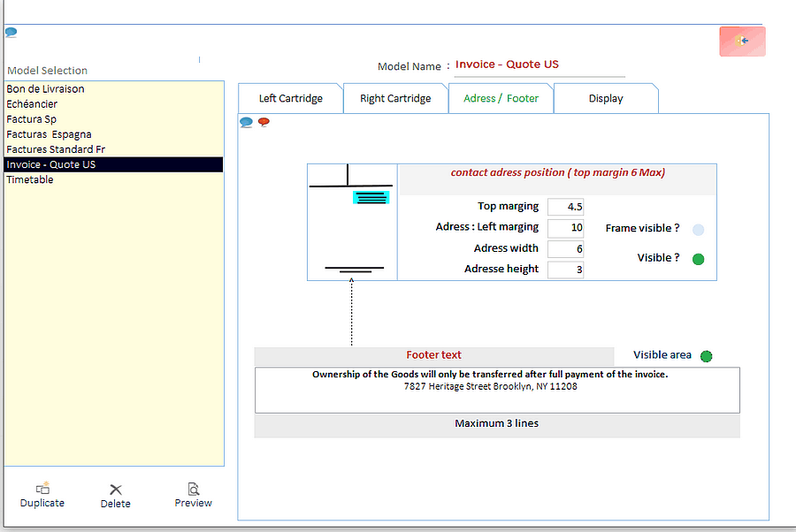Click the blue speech bubble in the tab panel
The width and height of the screenshot is (796, 532).
pyautogui.click(x=246, y=122)
